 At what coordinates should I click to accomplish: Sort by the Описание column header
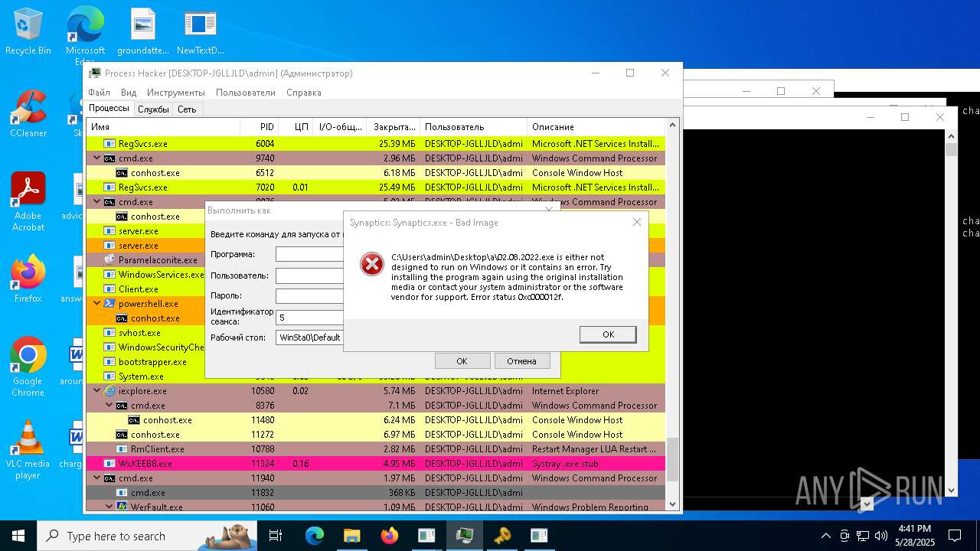click(596, 127)
